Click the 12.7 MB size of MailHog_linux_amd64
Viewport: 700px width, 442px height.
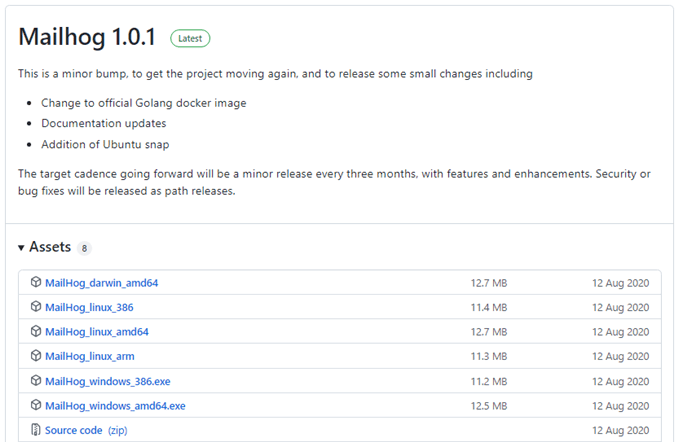click(489, 332)
